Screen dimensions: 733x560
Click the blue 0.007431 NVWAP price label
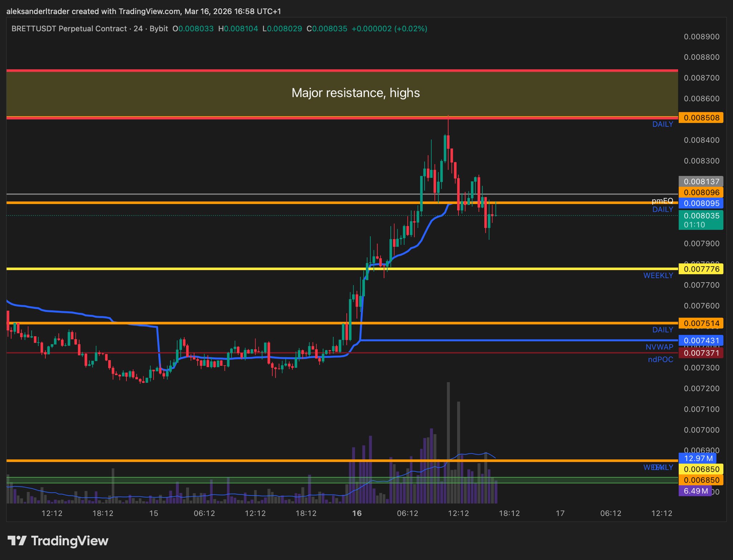(x=701, y=341)
